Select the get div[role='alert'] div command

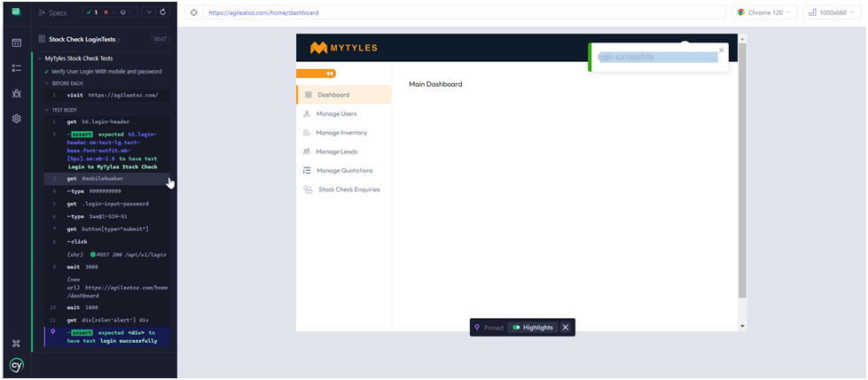point(107,321)
